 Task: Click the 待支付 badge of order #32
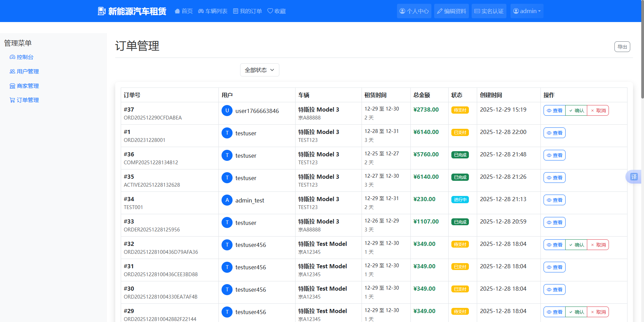(460, 245)
